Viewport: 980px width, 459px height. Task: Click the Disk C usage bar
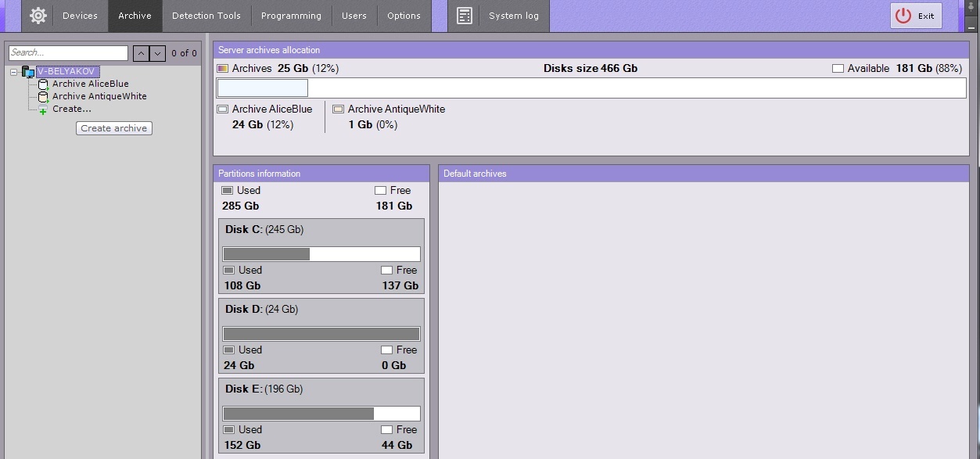click(x=321, y=254)
